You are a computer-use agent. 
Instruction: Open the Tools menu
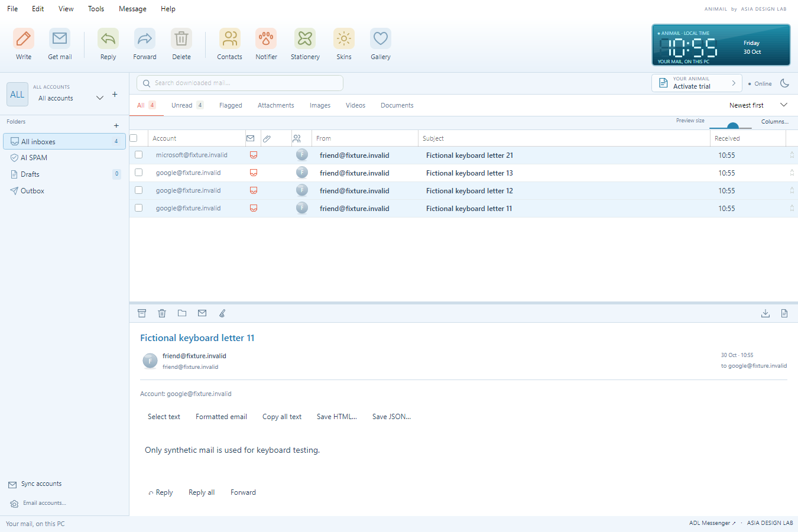96,9
